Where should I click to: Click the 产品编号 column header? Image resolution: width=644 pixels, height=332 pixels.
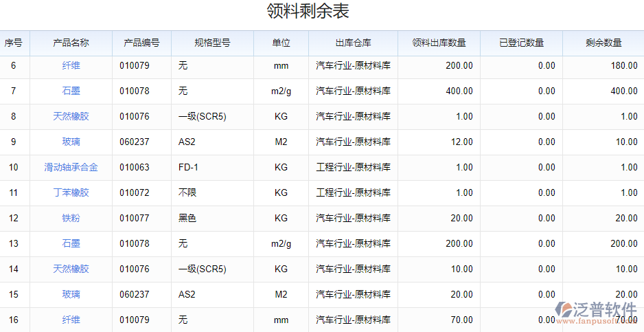(x=141, y=43)
